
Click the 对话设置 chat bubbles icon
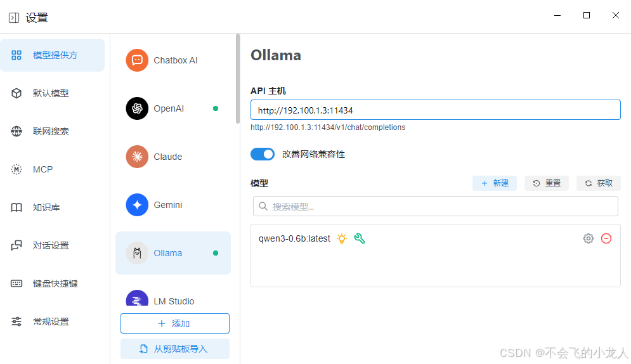(16, 245)
